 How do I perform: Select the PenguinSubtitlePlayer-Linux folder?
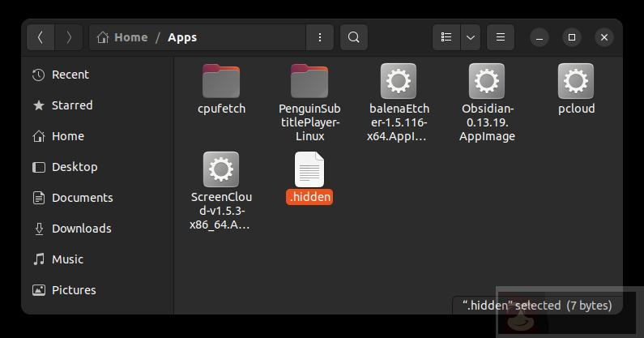click(309, 80)
